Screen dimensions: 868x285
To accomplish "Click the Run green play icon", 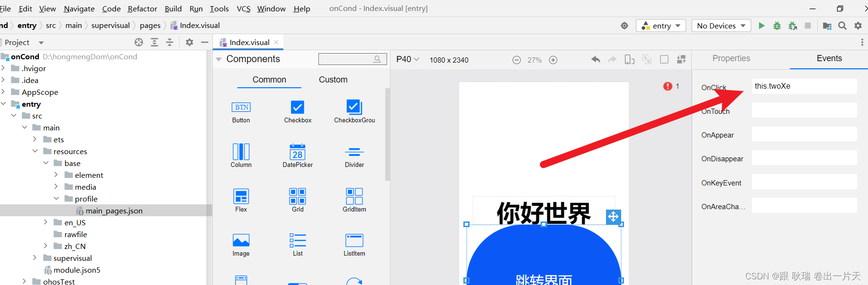I will [x=761, y=26].
